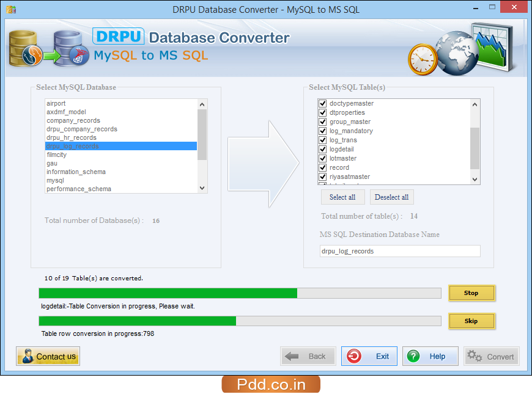Stop the table conversion
Image resolution: width=532 pixels, height=397 pixels.
(471, 293)
